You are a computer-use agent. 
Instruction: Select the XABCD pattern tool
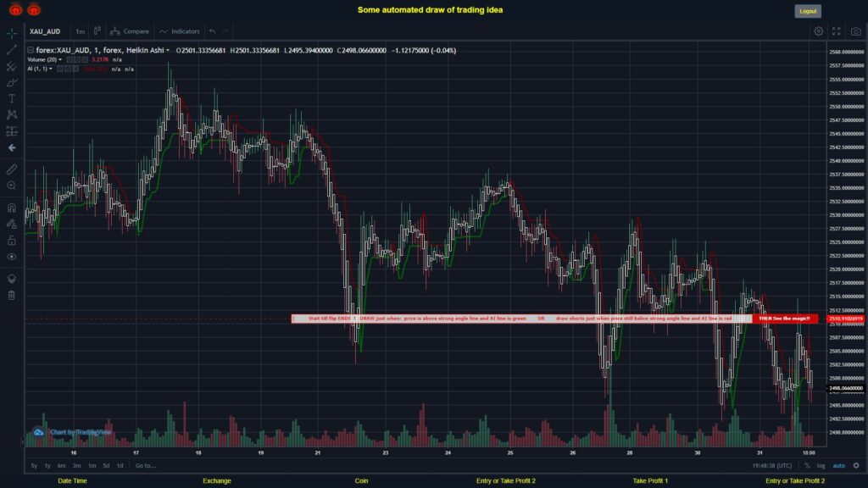click(x=12, y=115)
